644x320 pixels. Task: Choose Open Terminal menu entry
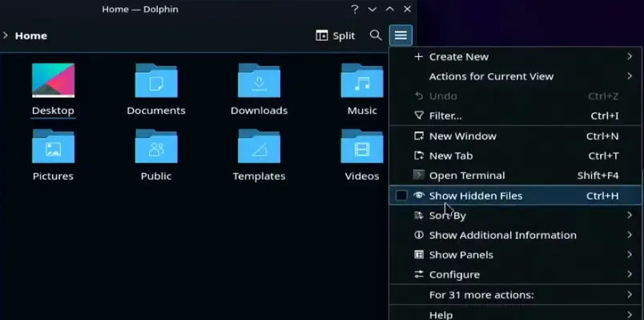(516, 176)
